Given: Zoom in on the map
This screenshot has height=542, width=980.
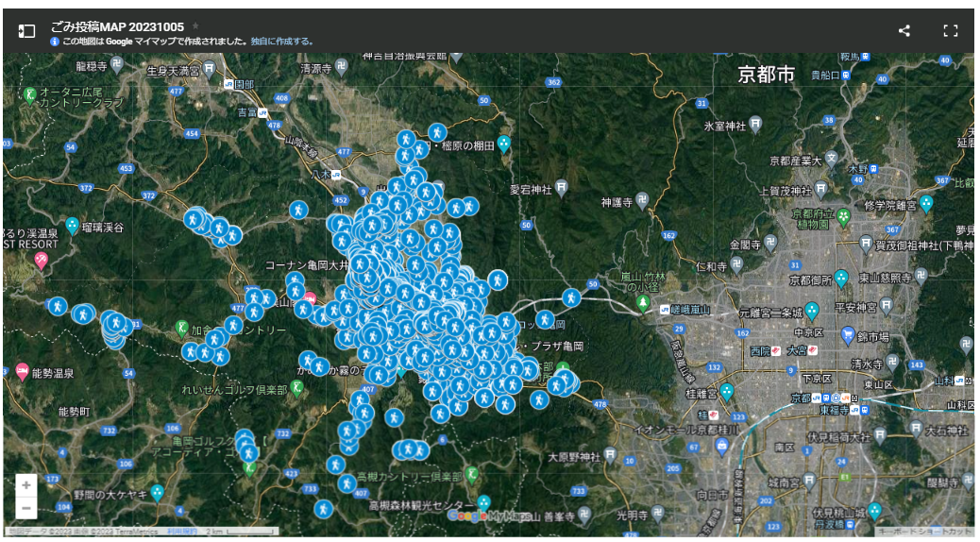Looking at the screenshot, I should pyautogui.click(x=26, y=485).
